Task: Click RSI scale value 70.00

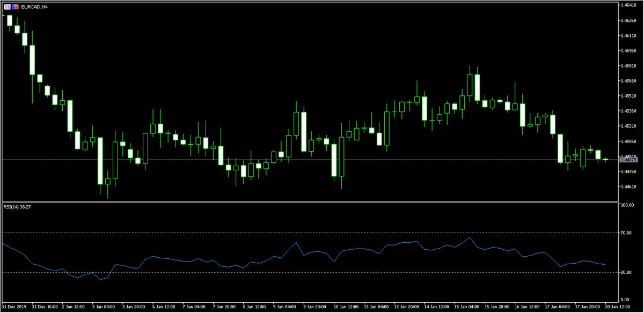Action: (627, 233)
